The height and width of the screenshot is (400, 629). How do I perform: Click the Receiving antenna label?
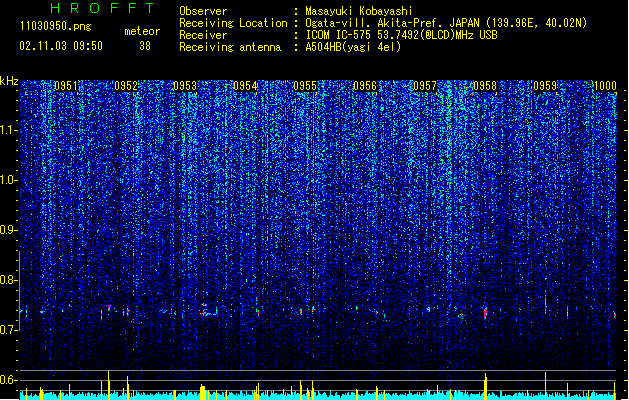click(x=230, y=47)
